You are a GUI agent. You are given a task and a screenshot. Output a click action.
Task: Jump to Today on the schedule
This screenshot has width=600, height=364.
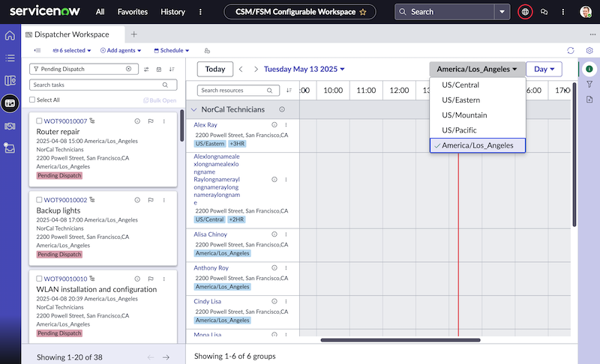pos(215,69)
